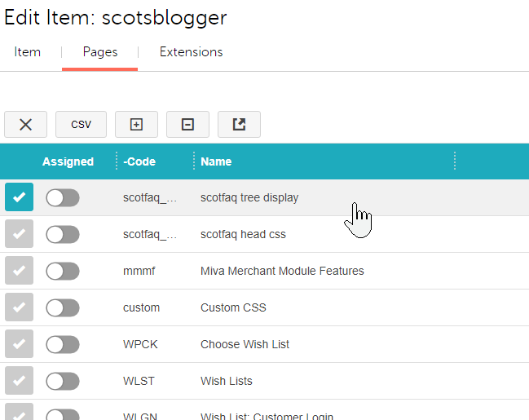
Task: Click the pop-out export arrow icon
Action: 239,124
